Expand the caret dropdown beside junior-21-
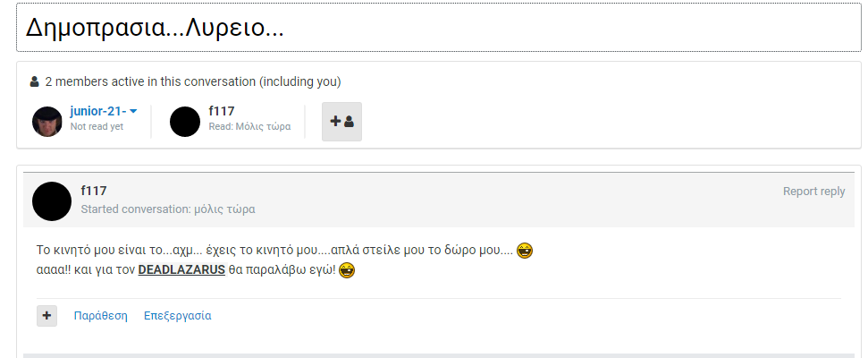 [133, 112]
